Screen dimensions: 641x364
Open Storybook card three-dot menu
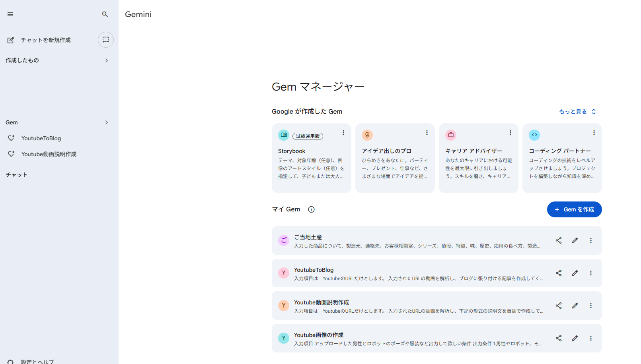click(x=343, y=133)
